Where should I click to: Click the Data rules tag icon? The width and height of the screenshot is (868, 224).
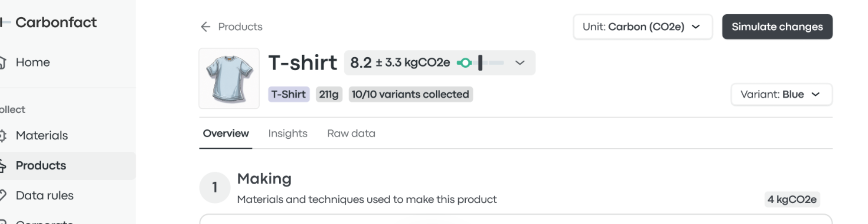tap(3, 195)
